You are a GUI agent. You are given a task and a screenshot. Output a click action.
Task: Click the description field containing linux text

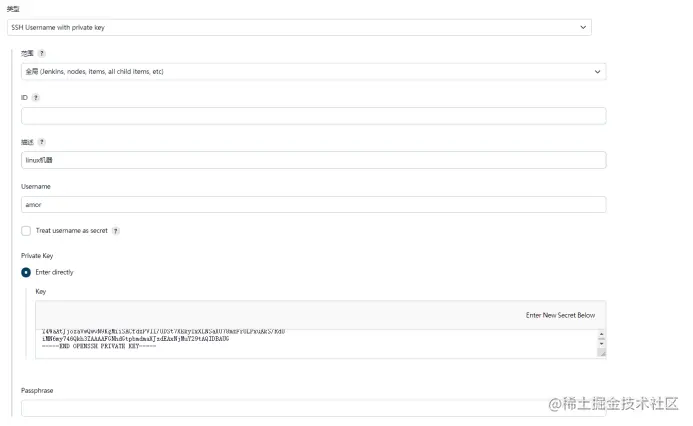point(313,160)
